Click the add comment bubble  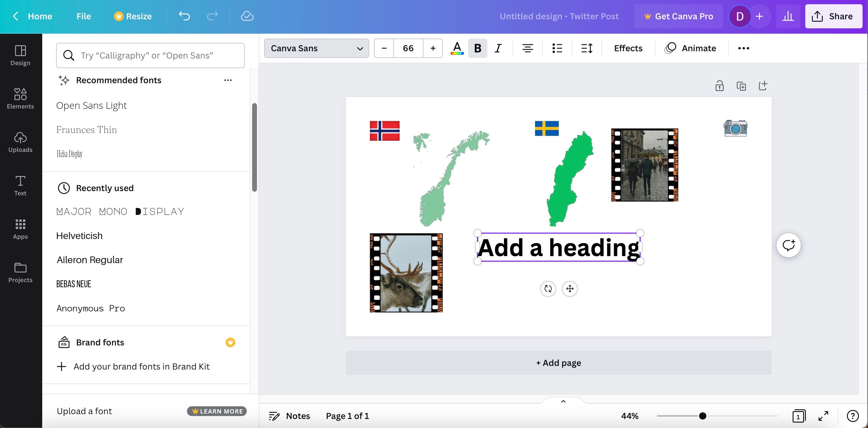(788, 245)
